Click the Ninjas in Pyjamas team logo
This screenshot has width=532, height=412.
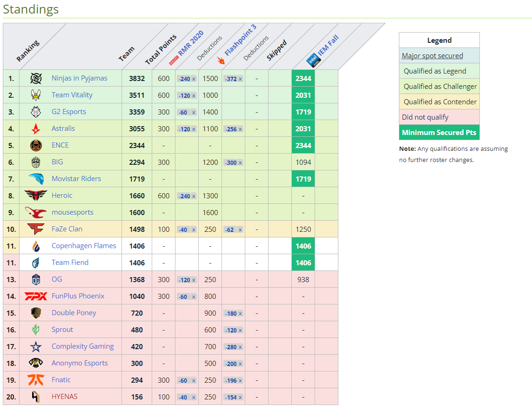click(x=36, y=78)
